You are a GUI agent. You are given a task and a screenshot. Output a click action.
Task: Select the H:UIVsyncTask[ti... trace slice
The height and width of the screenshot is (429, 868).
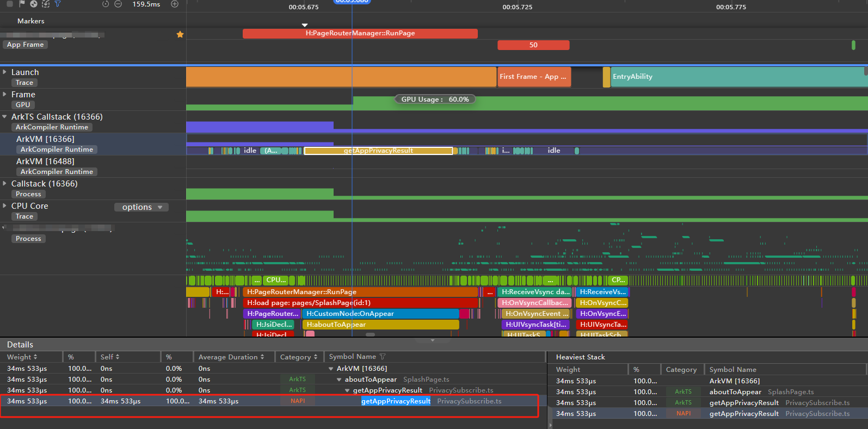pyautogui.click(x=535, y=325)
